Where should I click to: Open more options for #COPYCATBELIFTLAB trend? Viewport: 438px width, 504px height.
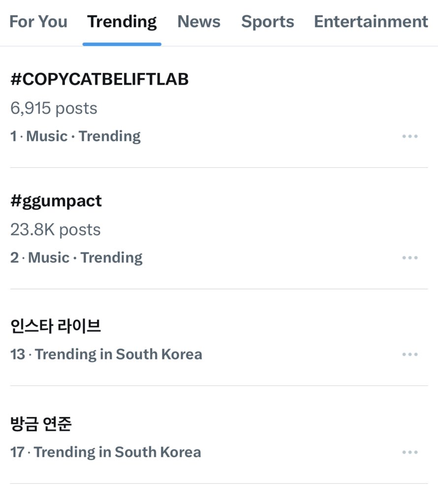(409, 136)
